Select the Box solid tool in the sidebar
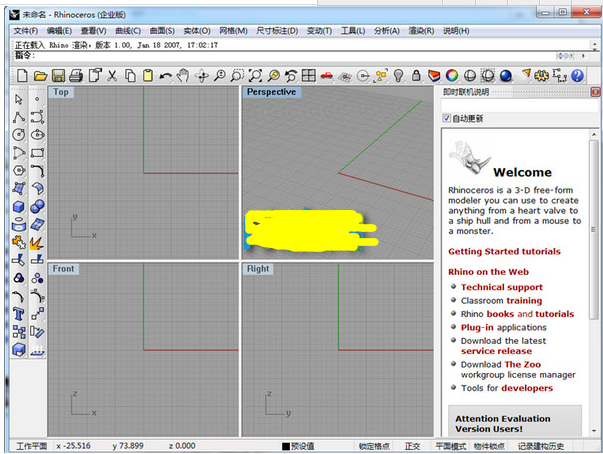603x454 pixels. (18, 207)
